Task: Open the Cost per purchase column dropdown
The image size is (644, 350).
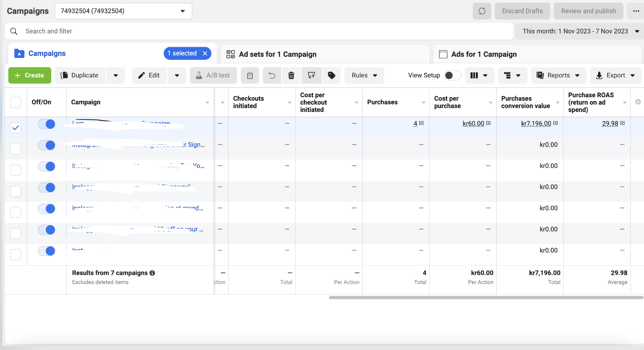Action: coord(491,102)
